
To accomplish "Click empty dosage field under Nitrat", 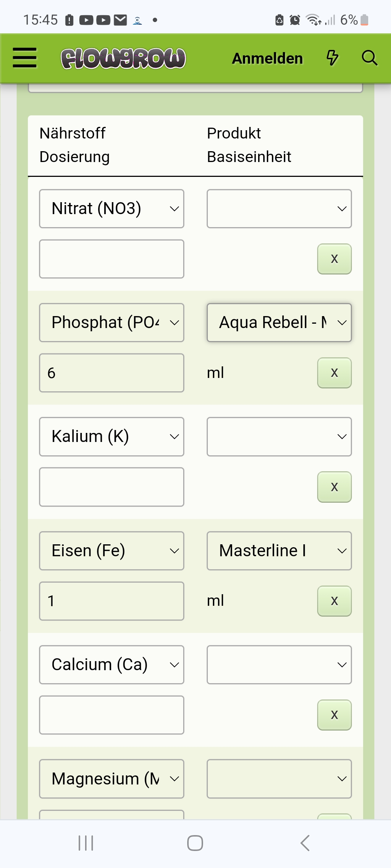I will 112,259.
